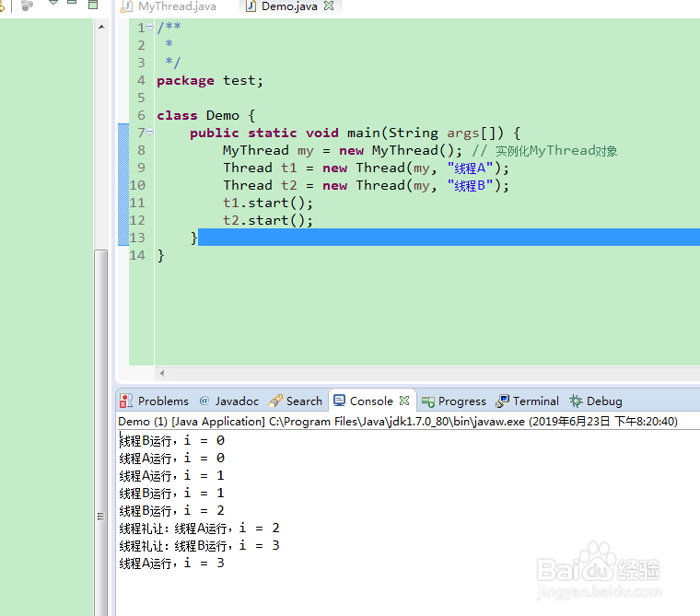Select the Console view tab

pyautogui.click(x=371, y=401)
